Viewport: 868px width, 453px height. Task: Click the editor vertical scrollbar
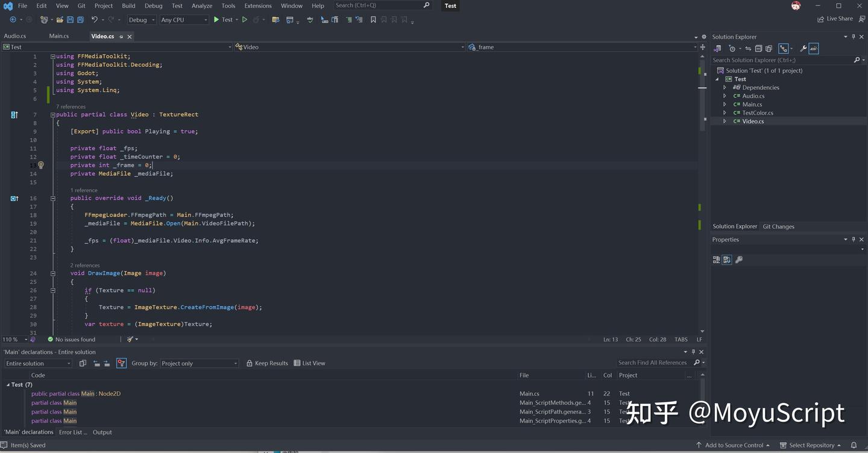point(702,194)
